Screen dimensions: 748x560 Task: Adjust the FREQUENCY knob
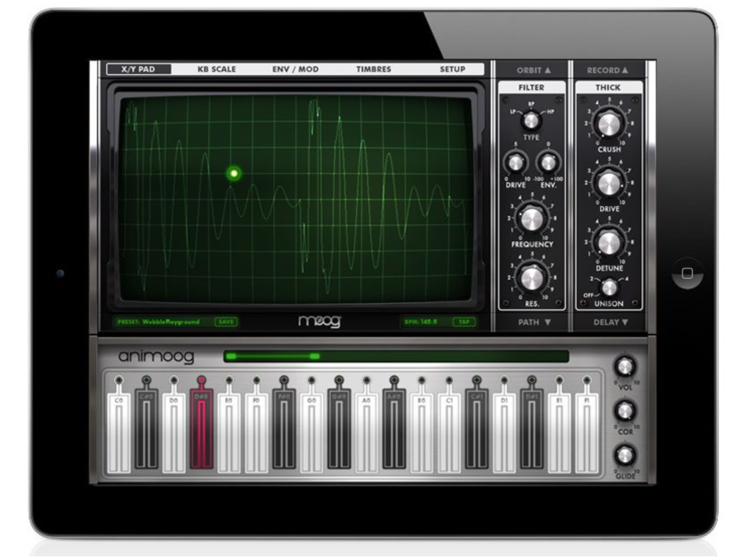click(532, 219)
